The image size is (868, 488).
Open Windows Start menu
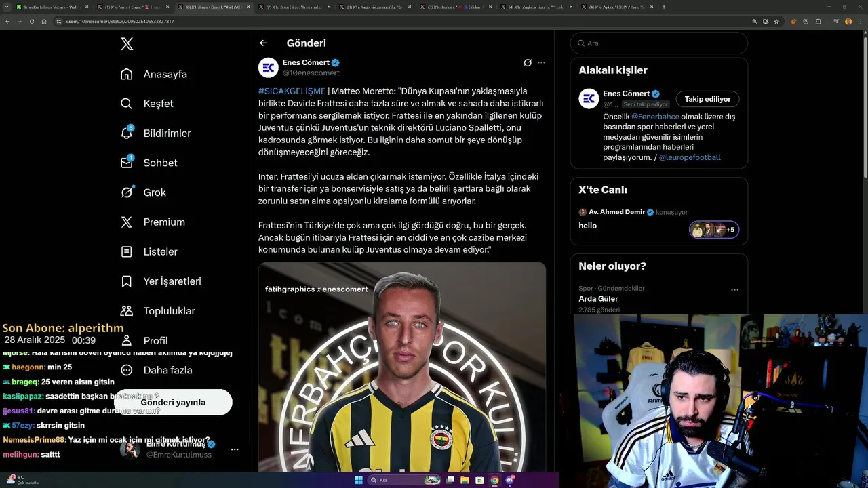[359, 480]
